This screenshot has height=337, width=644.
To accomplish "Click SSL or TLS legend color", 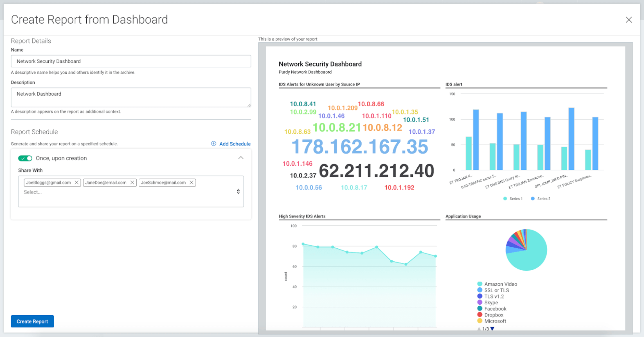I will 480,290.
